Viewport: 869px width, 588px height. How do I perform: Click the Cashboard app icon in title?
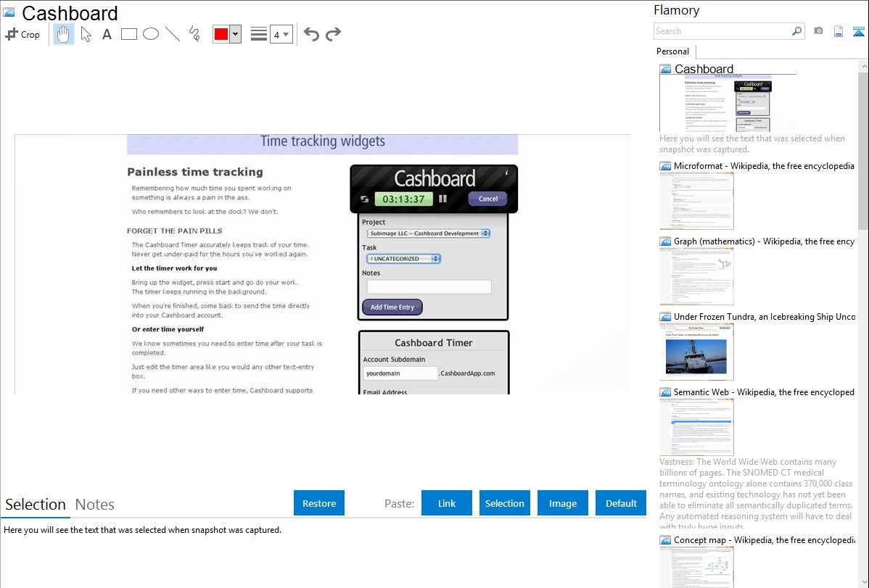point(9,12)
